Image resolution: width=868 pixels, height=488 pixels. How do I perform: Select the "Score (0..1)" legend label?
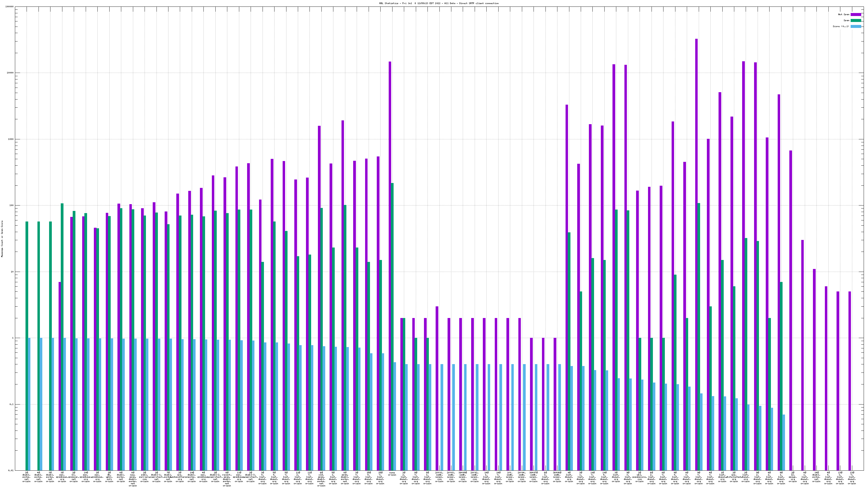point(841,26)
